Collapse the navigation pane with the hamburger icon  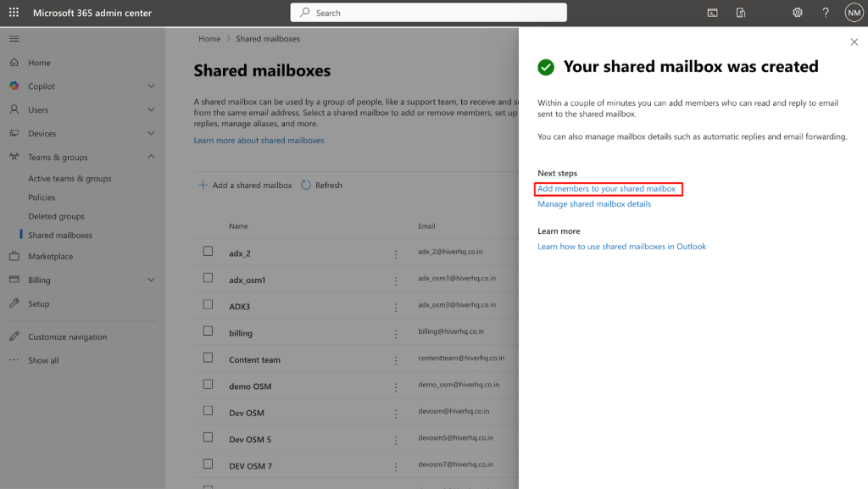14,38
